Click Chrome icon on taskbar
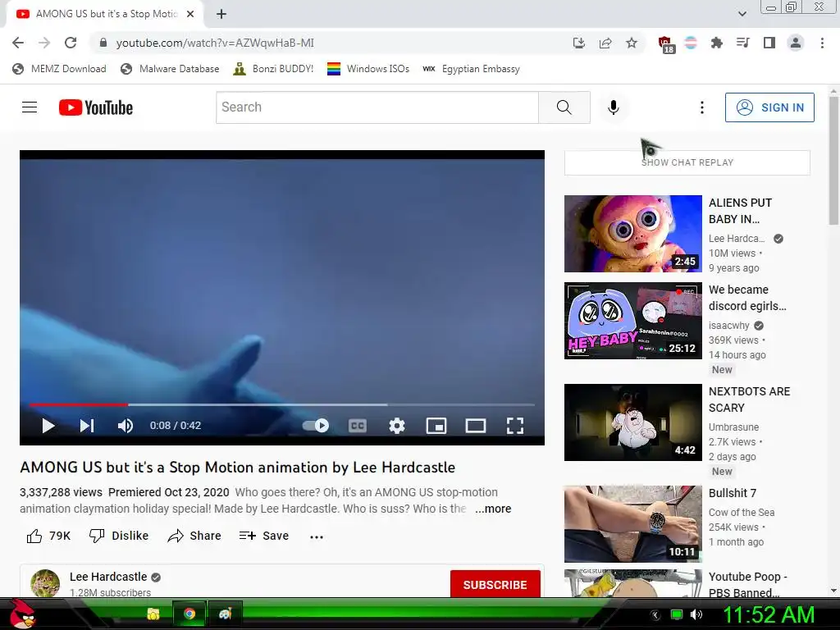The image size is (840, 630). [189, 614]
